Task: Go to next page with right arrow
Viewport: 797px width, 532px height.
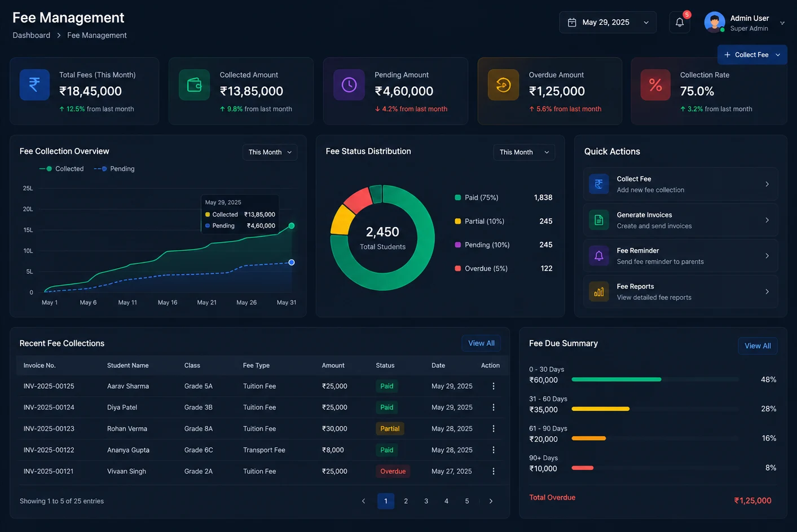Action: click(491, 501)
